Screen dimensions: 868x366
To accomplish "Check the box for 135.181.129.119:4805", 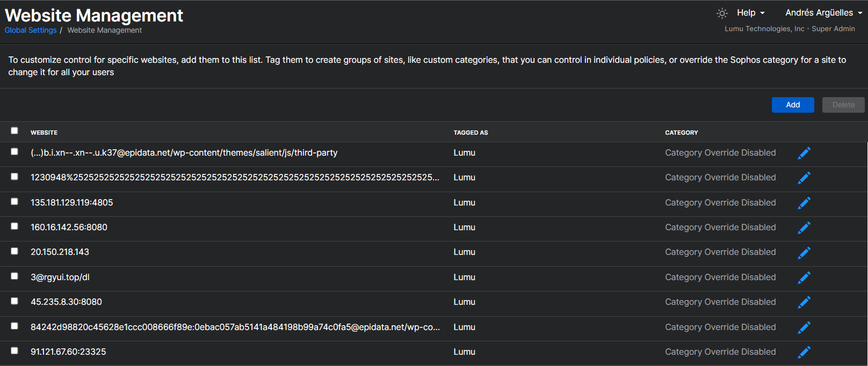I will tap(15, 202).
